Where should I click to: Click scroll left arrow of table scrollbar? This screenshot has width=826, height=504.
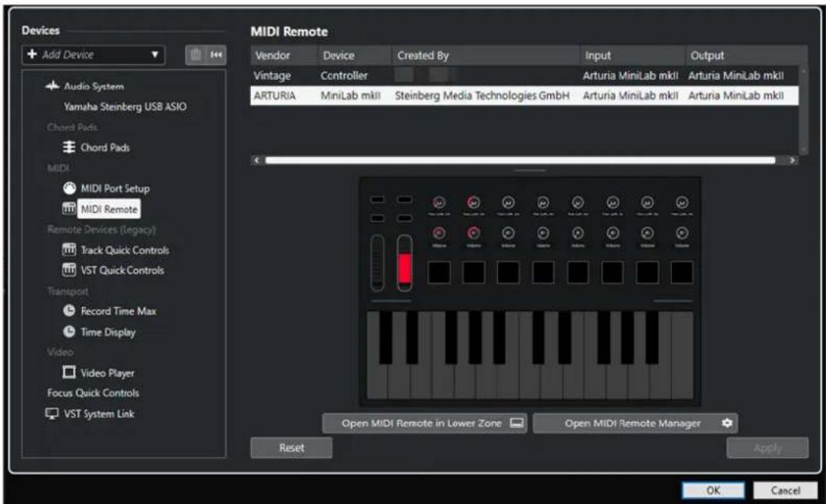tap(256, 160)
